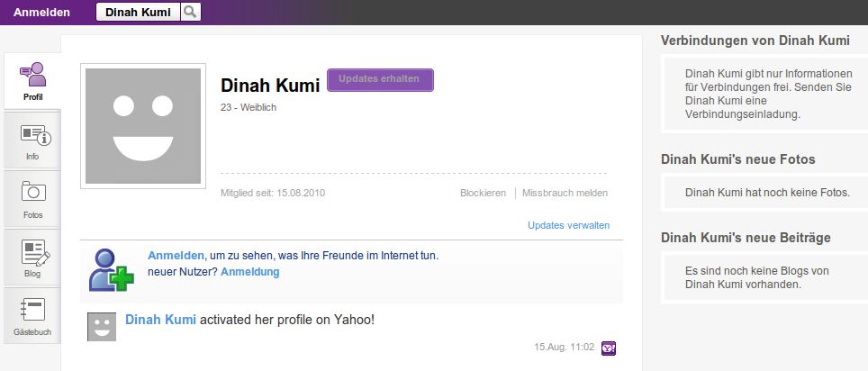Image resolution: width=868 pixels, height=371 pixels.
Task: Click the search field containing Dinah Kumi
Action: click(x=138, y=12)
